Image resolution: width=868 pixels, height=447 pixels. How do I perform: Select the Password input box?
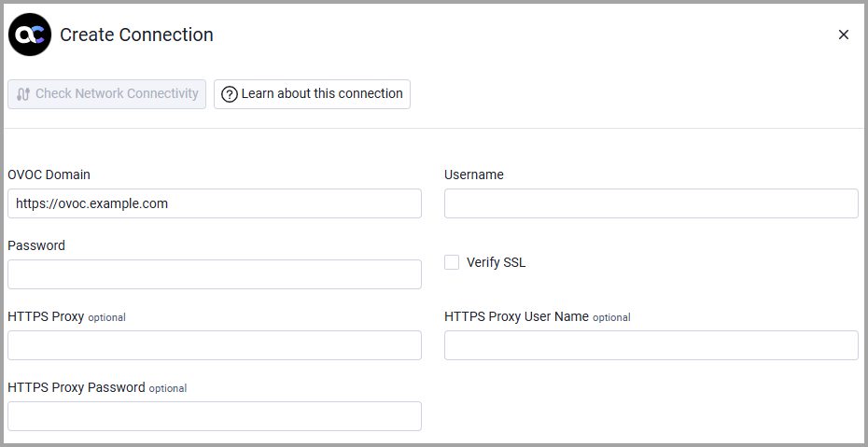[x=215, y=274]
